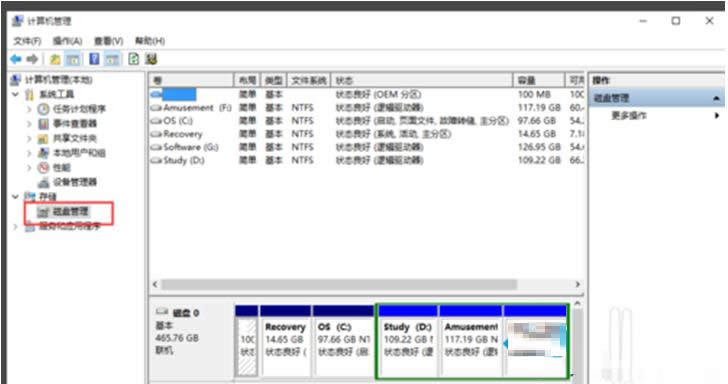The image size is (728, 384).
Task: Click the 类型 column header
Action: (274, 80)
